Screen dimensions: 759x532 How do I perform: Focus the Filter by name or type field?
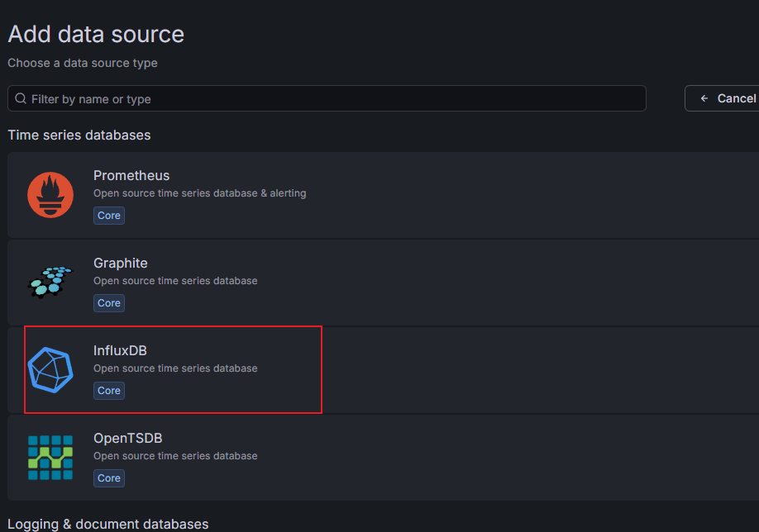click(327, 98)
